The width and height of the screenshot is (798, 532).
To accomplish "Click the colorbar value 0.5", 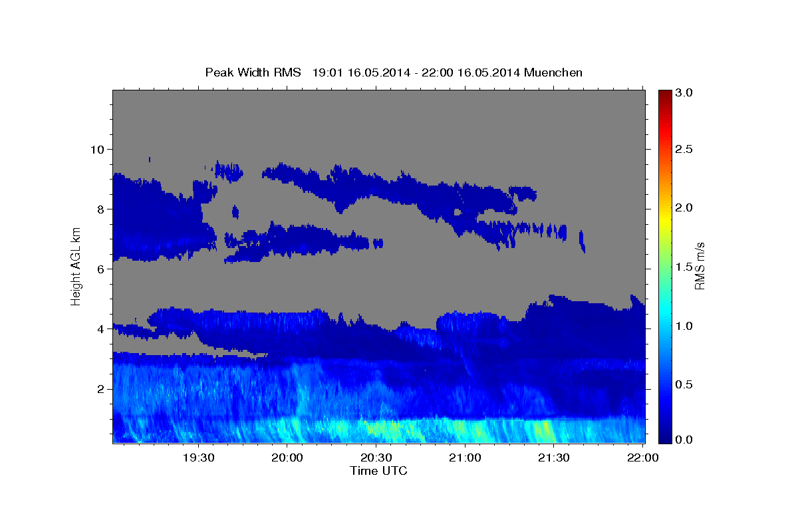I will click(685, 384).
